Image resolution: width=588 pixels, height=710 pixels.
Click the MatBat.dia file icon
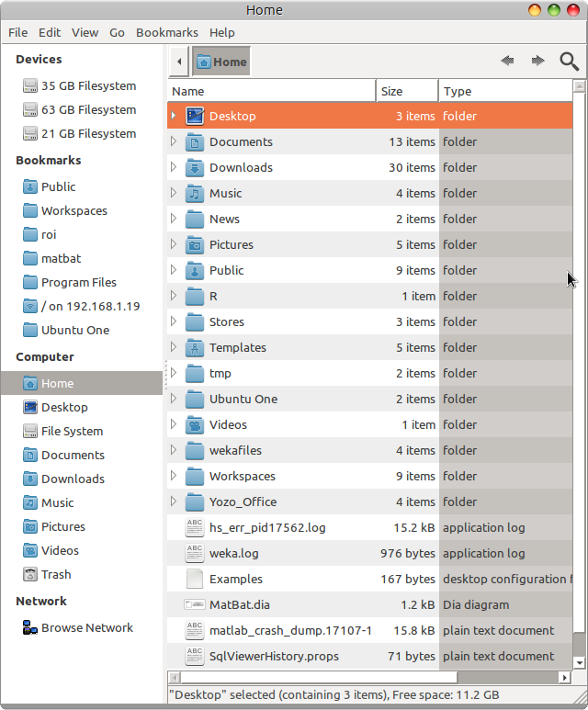[195, 604]
